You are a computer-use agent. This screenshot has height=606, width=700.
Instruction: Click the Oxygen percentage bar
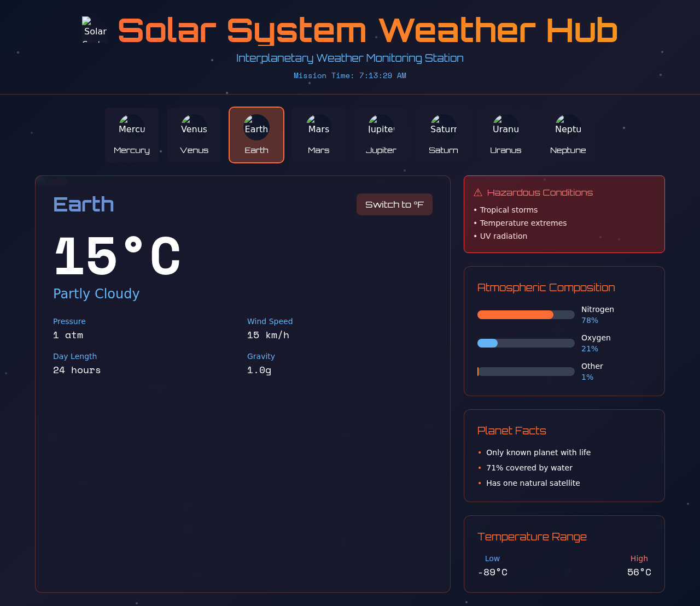click(526, 343)
